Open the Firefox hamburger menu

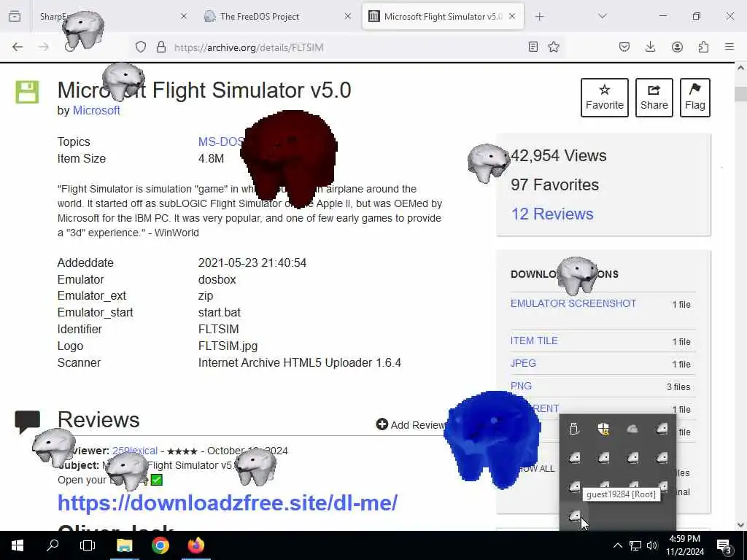(x=729, y=47)
